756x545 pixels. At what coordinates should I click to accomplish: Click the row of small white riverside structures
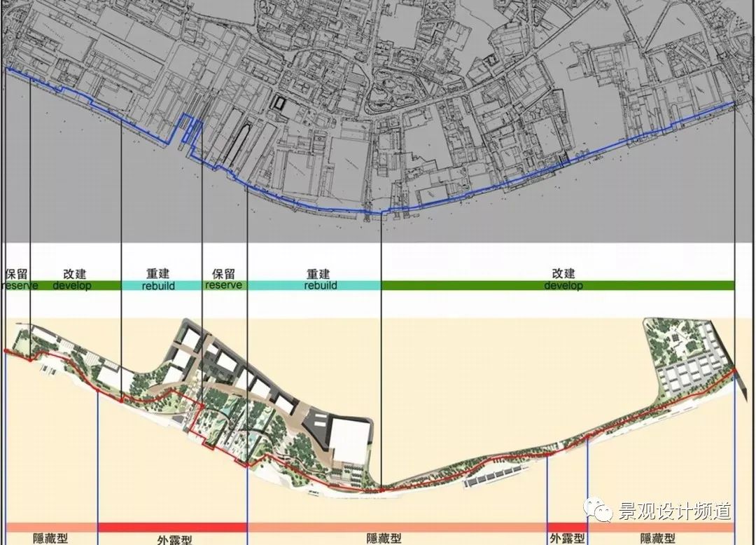click(495, 477)
